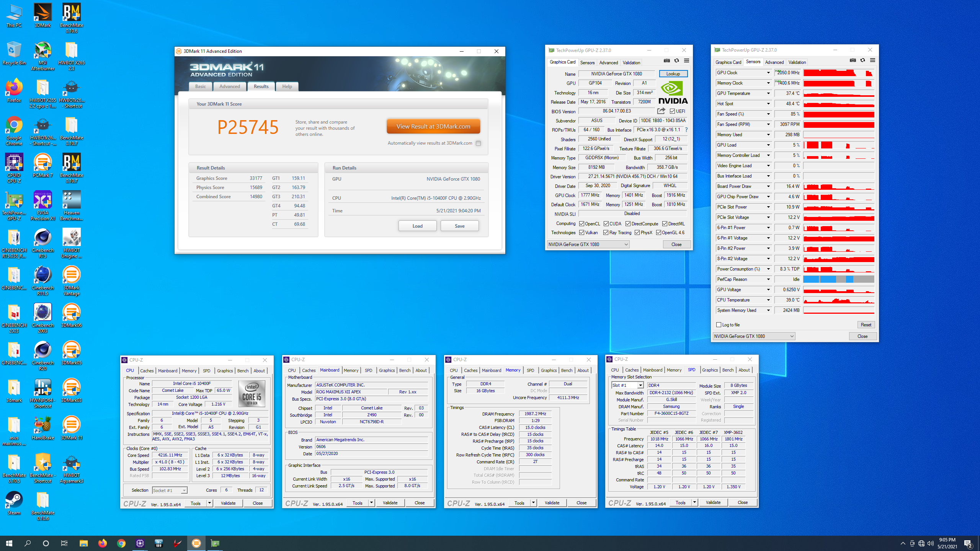The height and width of the screenshot is (551, 980).
Task: Switch to Advanced tab in 3DMark 11
Action: coord(229,86)
